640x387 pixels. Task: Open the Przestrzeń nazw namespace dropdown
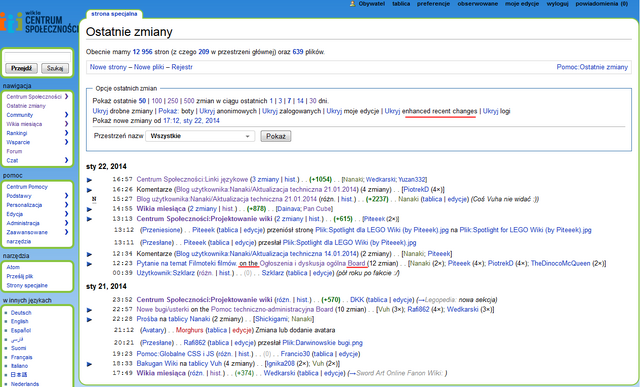(200, 136)
